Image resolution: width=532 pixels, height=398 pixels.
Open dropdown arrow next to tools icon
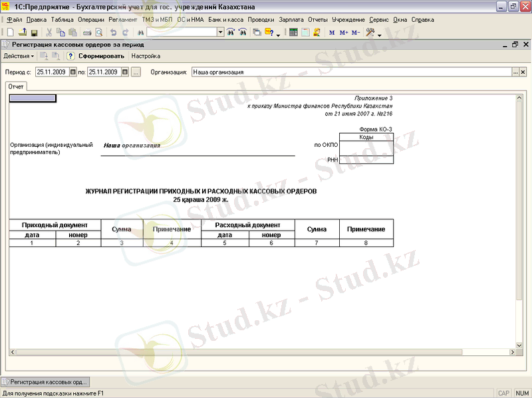379,35
